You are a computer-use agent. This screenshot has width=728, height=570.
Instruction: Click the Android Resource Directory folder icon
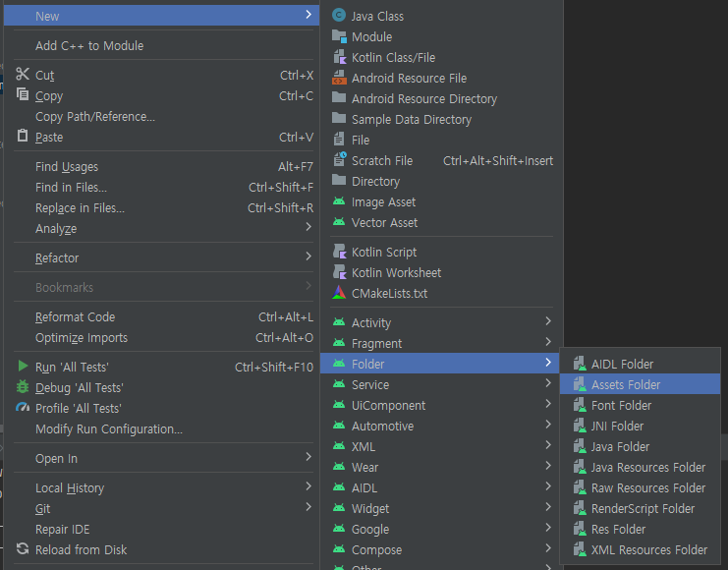tap(339, 97)
